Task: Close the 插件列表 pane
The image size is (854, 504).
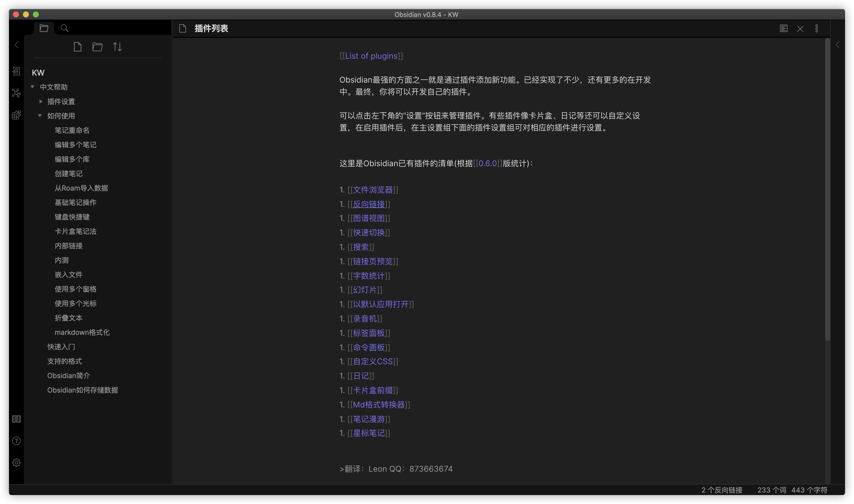Action: (x=800, y=29)
